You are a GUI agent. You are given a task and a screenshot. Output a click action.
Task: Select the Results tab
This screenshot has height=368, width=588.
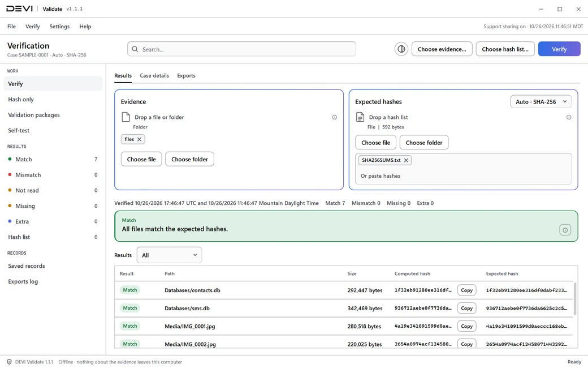pos(123,75)
